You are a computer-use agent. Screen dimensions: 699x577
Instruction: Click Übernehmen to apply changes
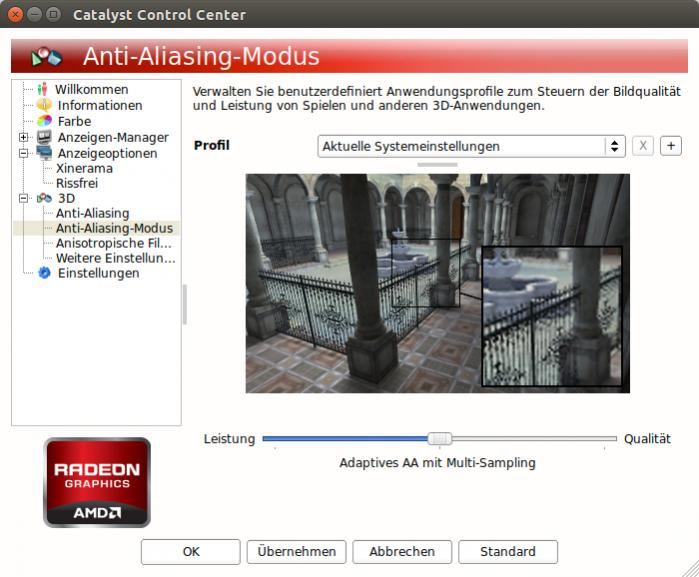pos(296,552)
